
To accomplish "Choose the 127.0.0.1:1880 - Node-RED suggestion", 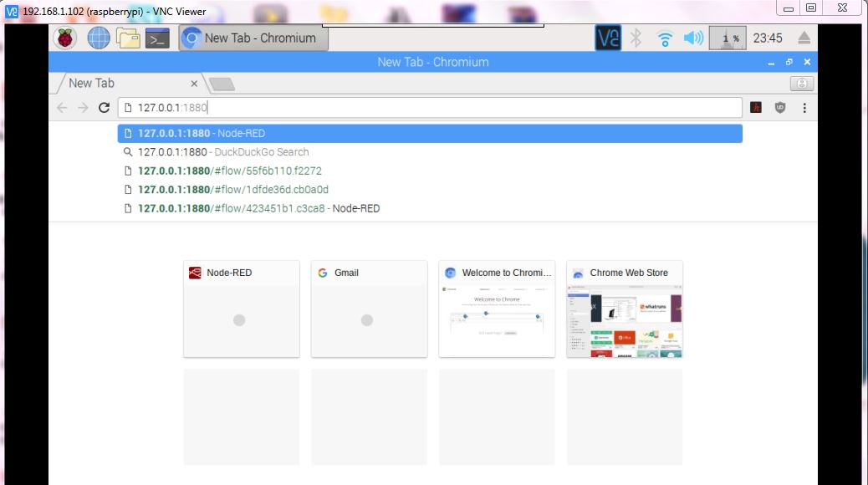I will tap(430, 134).
